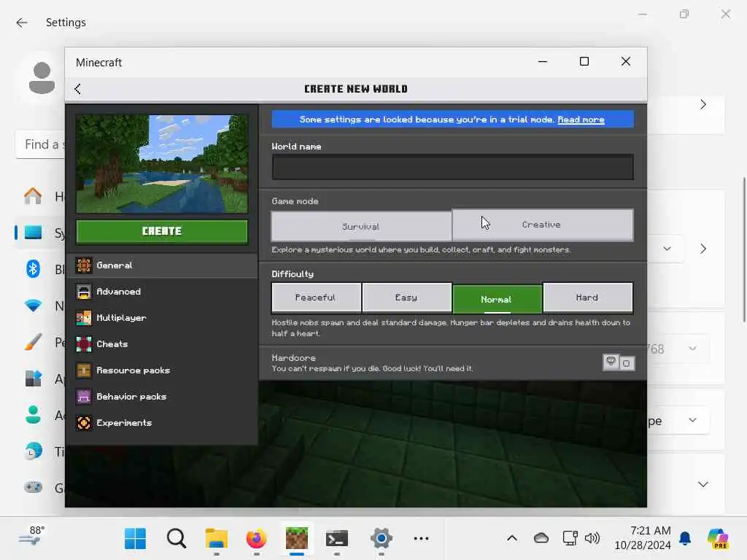Open OneDrive cloud tray icon

541,538
